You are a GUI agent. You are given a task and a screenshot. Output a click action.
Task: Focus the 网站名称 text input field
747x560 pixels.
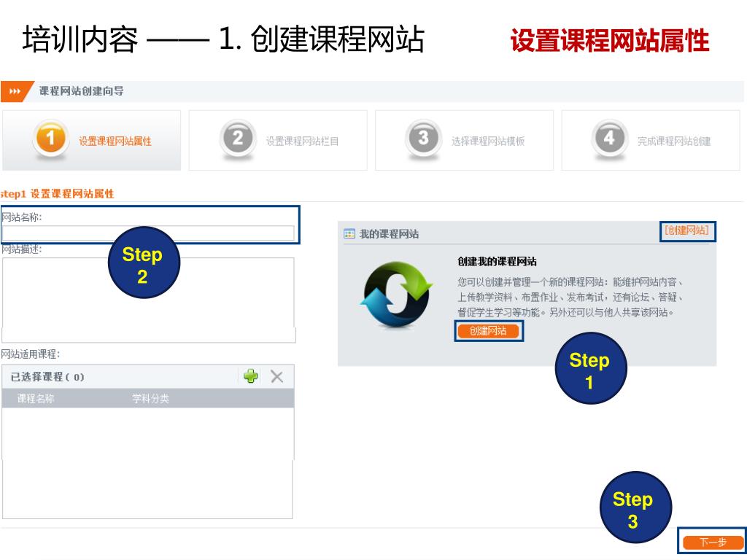(148, 233)
